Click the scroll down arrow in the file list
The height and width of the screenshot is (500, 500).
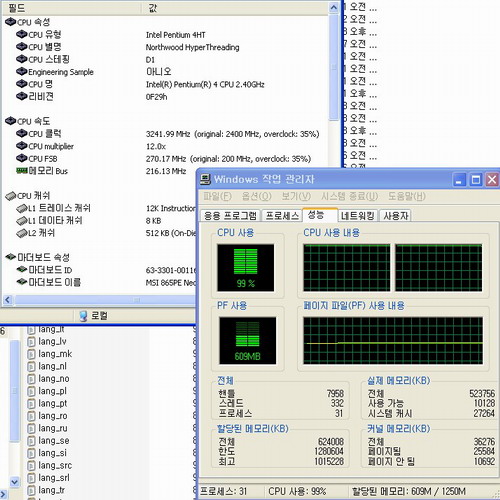point(14,482)
